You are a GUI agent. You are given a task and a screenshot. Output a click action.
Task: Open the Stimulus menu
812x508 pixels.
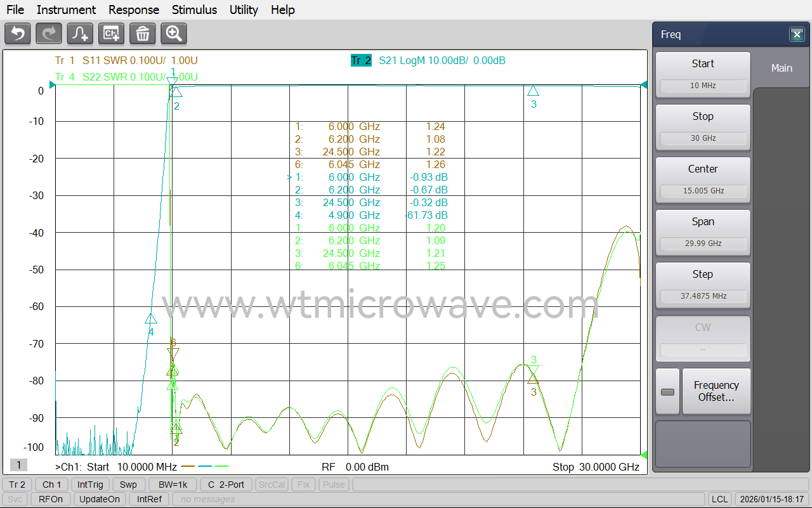coord(194,10)
